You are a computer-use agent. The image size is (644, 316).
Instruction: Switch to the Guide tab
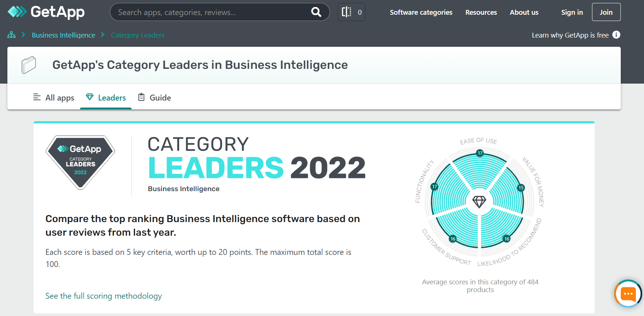(160, 97)
